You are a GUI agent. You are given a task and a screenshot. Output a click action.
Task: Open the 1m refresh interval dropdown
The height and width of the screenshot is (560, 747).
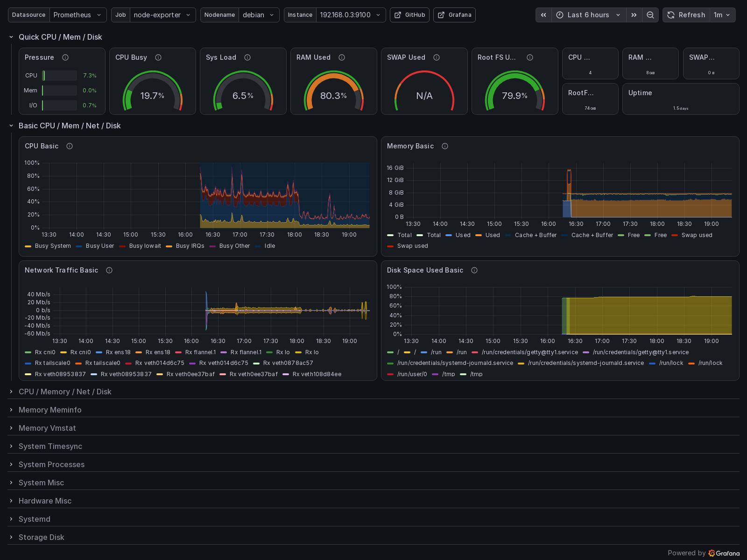point(722,15)
